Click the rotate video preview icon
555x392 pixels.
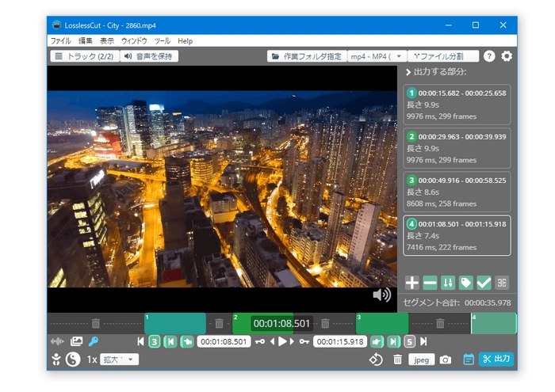click(376, 360)
